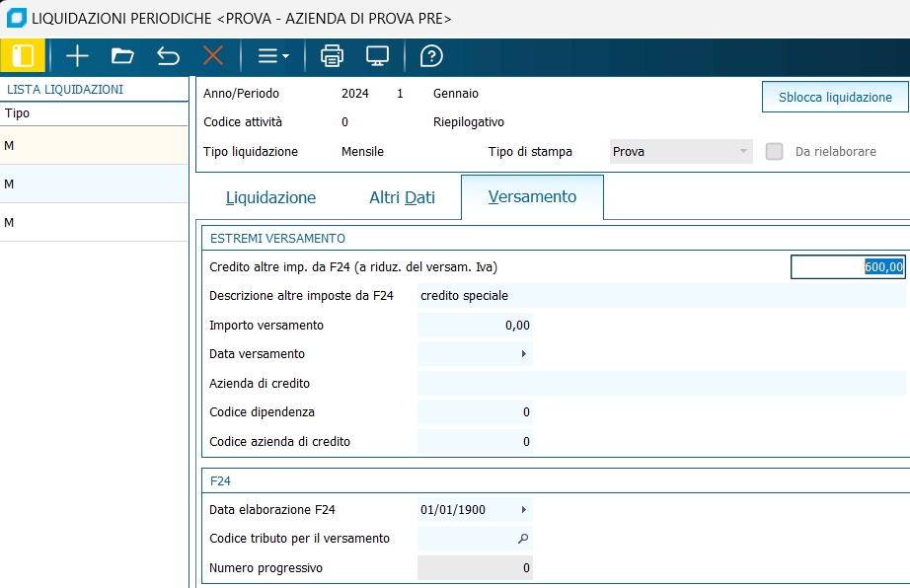Click the Azienda di credito field
910x588 pixels.
click(x=659, y=384)
